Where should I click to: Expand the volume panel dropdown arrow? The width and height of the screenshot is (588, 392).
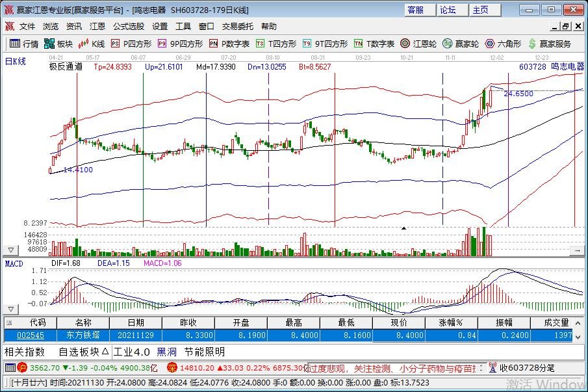[11, 250]
